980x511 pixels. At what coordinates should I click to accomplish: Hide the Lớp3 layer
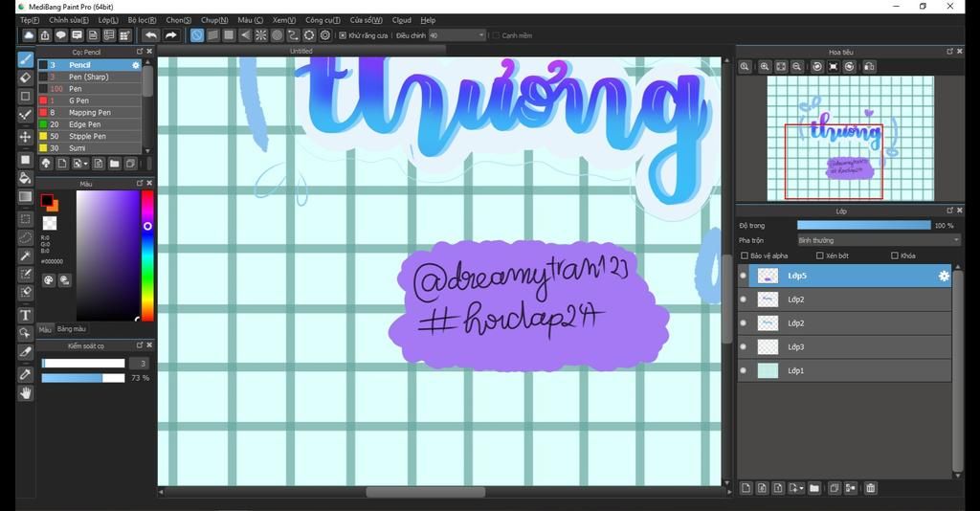(743, 346)
